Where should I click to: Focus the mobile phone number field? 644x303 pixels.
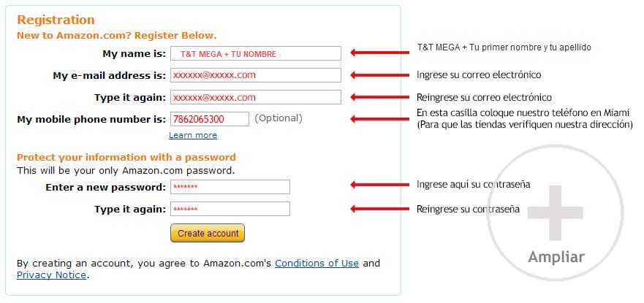pos(210,119)
